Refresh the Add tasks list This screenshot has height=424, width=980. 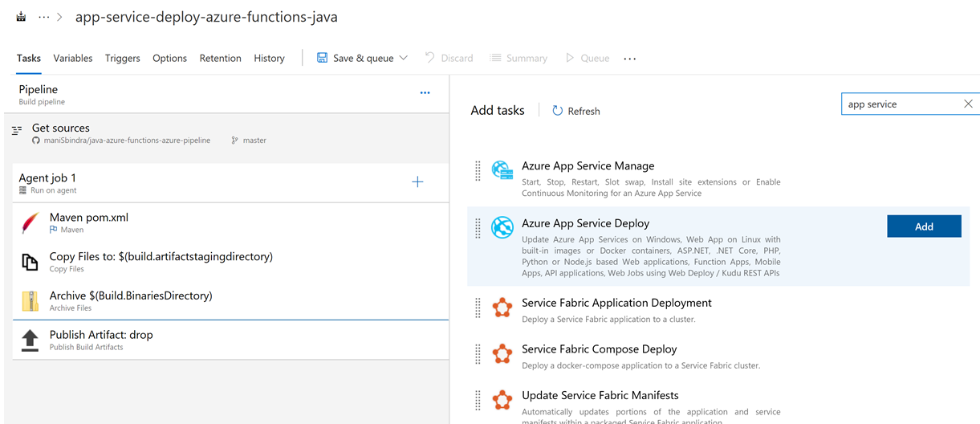pos(576,111)
